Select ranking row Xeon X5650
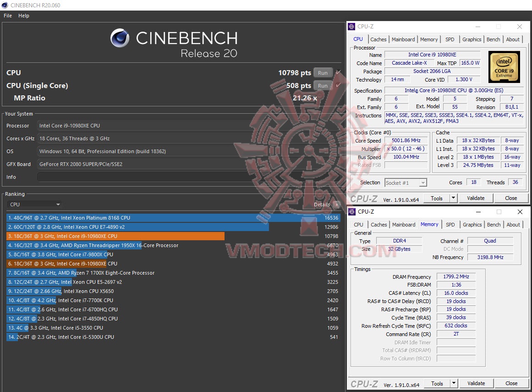This screenshot has height=392, width=532. (x=173, y=291)
